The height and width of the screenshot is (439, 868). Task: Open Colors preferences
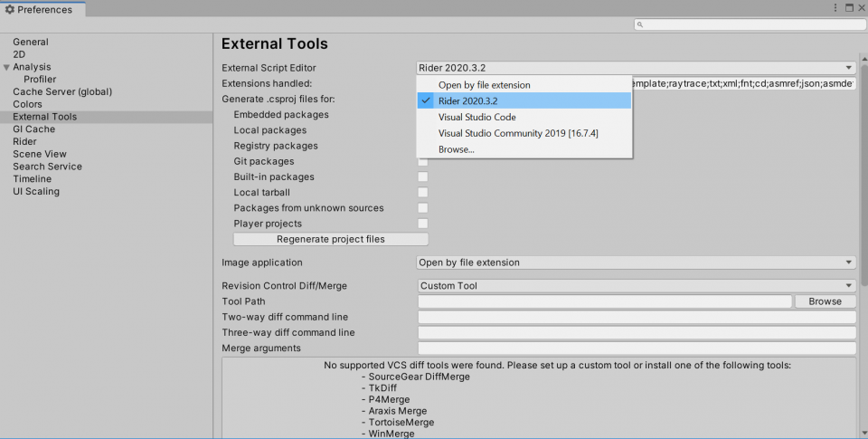pos(27,104)
